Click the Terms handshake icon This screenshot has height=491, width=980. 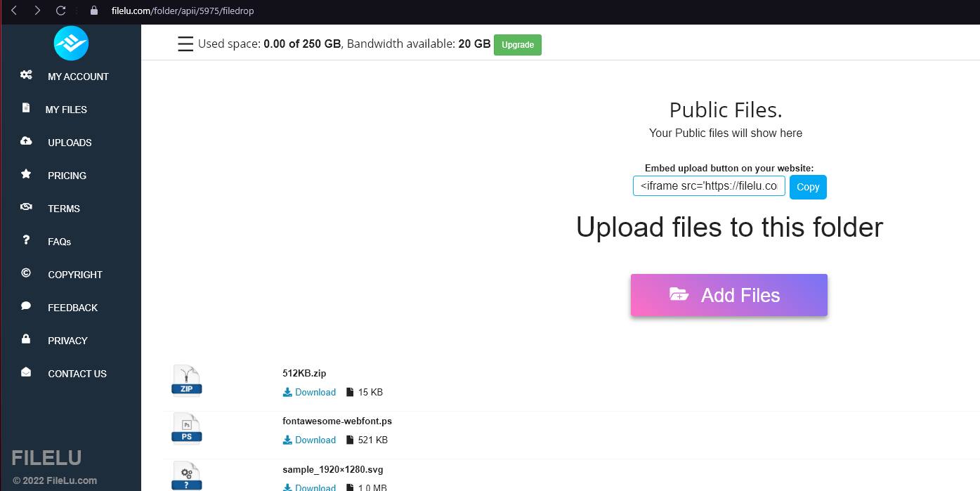coord(26,207)
